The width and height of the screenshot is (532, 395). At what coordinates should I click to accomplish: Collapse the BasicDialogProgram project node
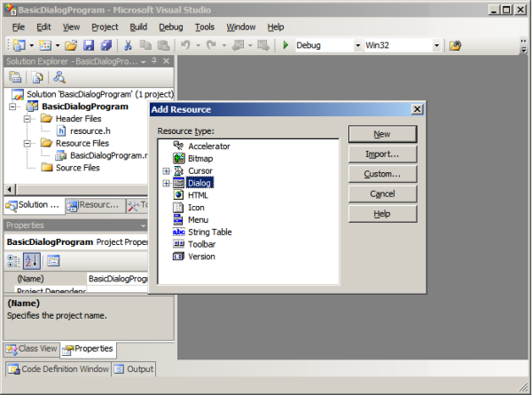(12, 107)
